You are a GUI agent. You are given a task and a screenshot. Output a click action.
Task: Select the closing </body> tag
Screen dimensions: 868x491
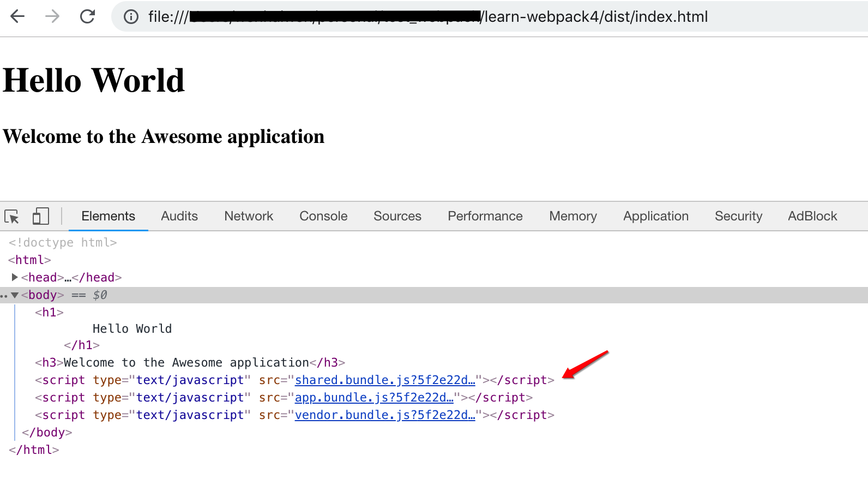(47, 432)
